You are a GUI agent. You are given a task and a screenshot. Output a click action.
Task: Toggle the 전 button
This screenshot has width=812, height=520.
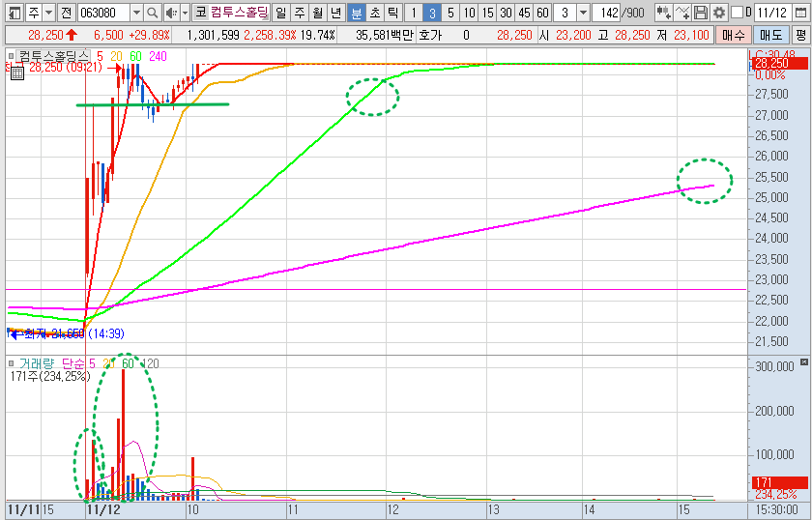66,13
